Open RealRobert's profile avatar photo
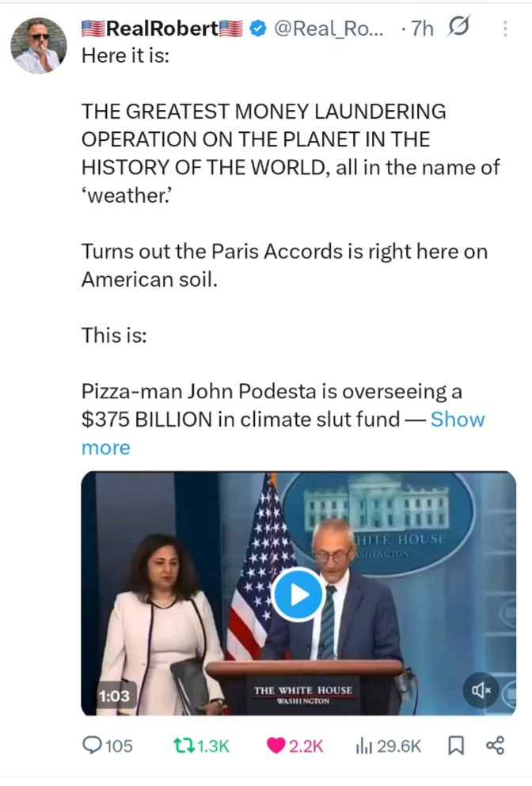The width and height of the screenshot is (532, 786). (x=38, y=45)
